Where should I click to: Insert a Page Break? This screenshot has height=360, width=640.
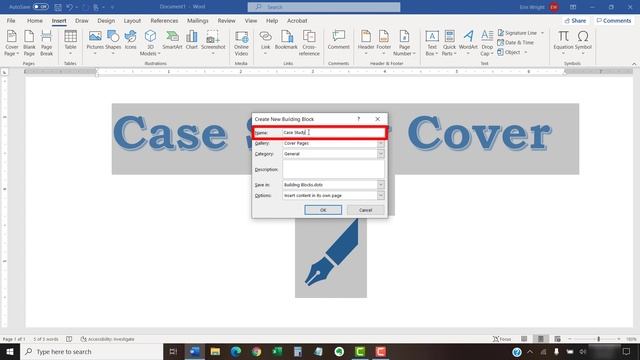(x=46, y=43)
